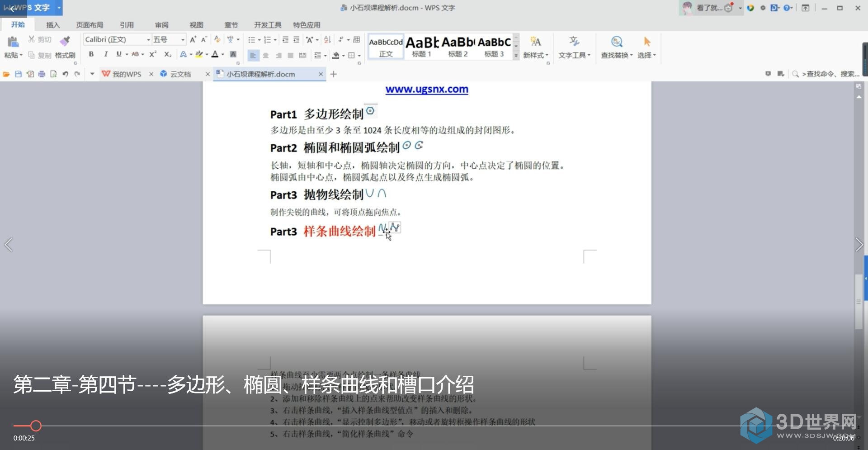Apply the 标题 2 style
Image resolution: width=868 pixels, height=450 pixels.
click(x=458, y=47)
